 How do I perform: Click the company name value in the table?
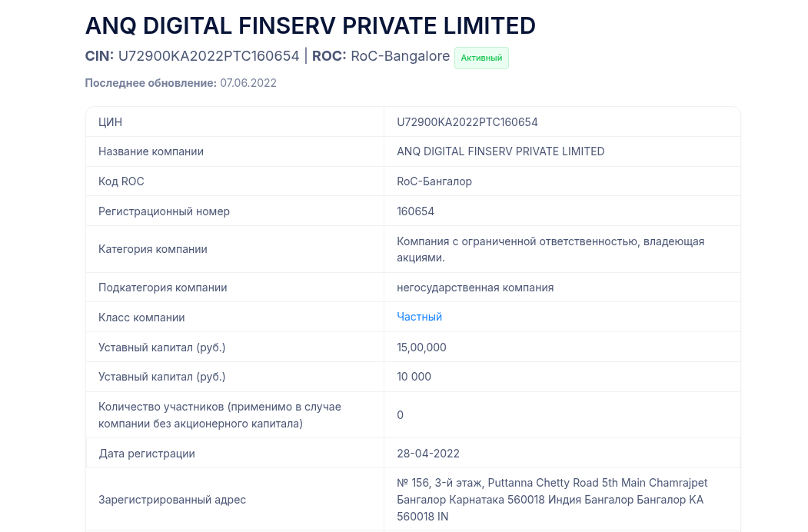(x=500, y=151)
